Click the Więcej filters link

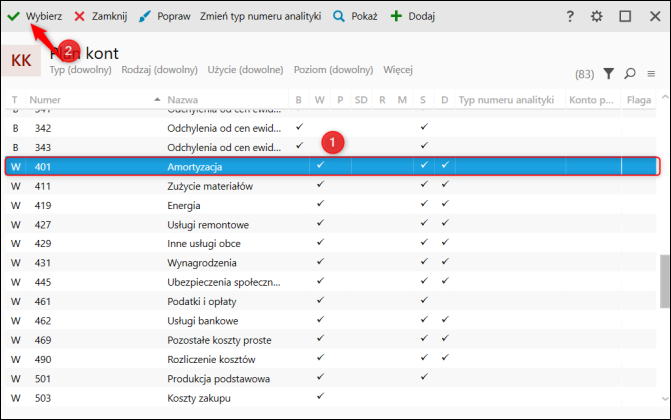pos(398,70)
